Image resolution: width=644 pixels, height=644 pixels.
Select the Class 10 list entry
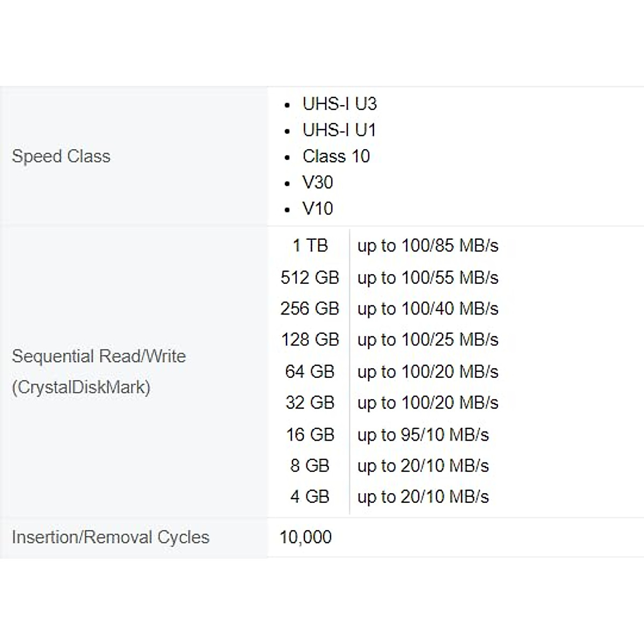pyautogui.click(x=336, y=156)
